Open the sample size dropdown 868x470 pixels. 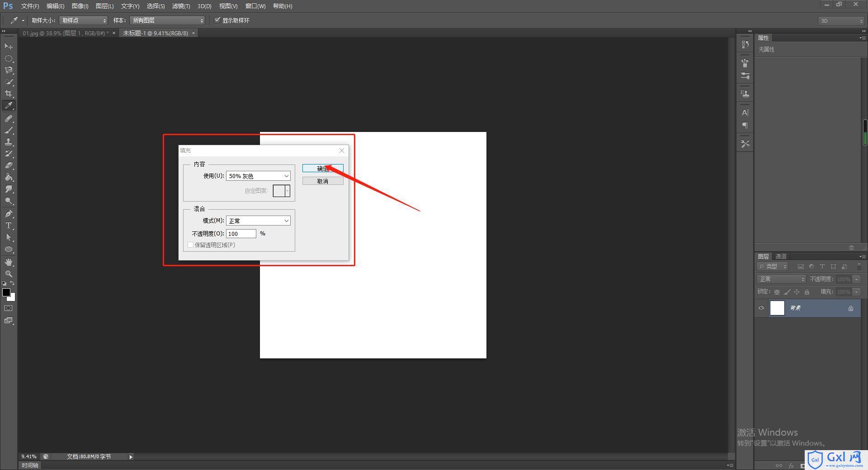[x=84, y=20]
